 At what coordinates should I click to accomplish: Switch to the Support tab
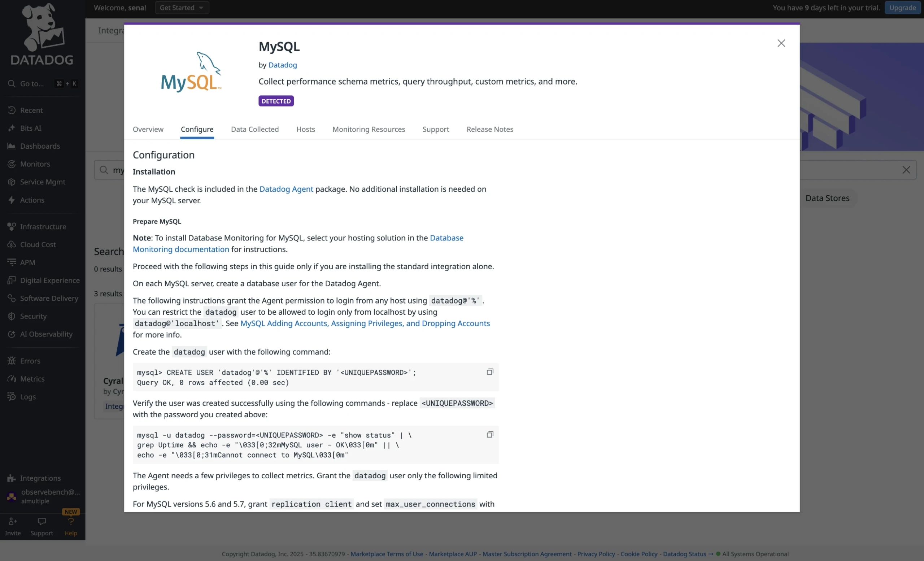[x=435, y=129]
